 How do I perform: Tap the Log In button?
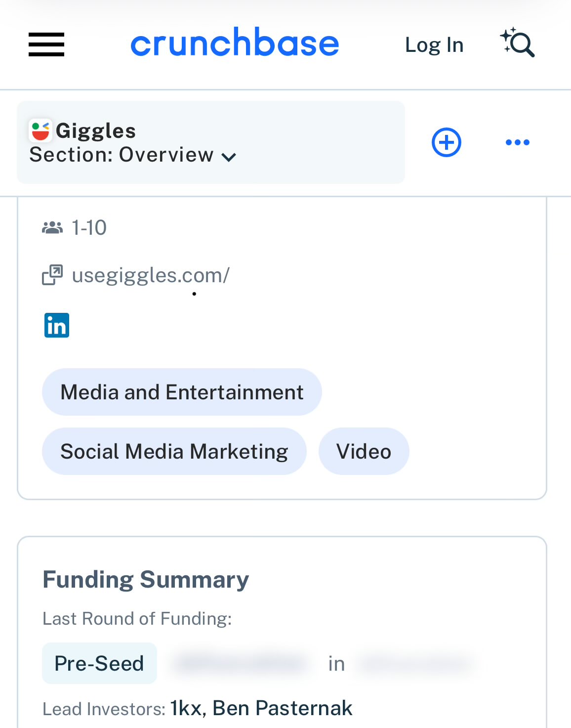coord(434,45)
